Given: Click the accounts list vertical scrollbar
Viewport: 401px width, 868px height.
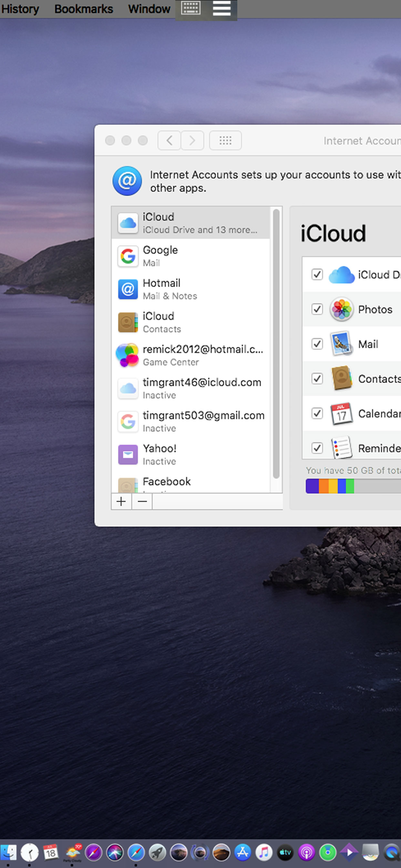Looking at the screenshot, I should [x=276, y=344].
